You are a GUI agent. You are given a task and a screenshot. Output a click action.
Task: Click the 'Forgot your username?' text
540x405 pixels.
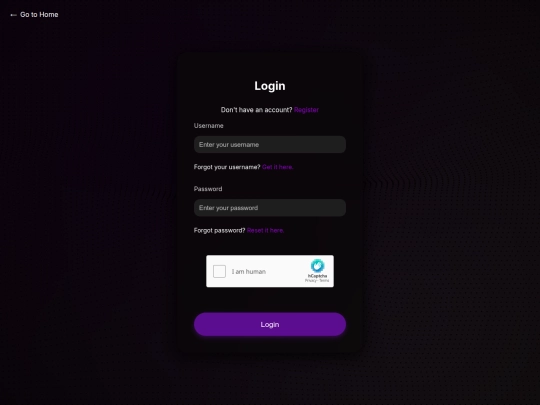tap(227, 167)
